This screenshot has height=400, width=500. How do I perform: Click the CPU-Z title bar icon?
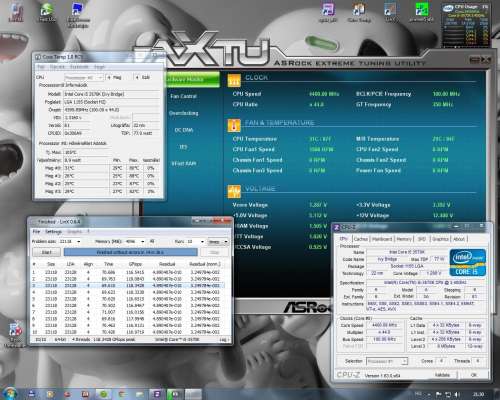pos(337,227)
